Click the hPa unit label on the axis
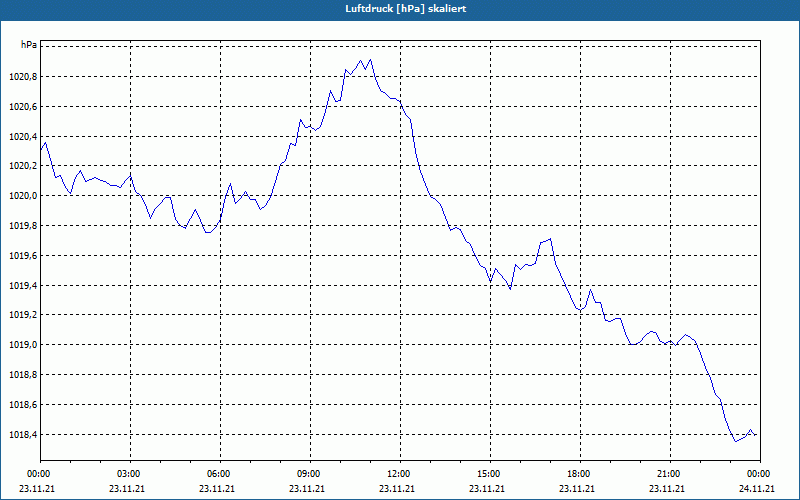Viewport: 800px width, 500px height. pos(29,45)
